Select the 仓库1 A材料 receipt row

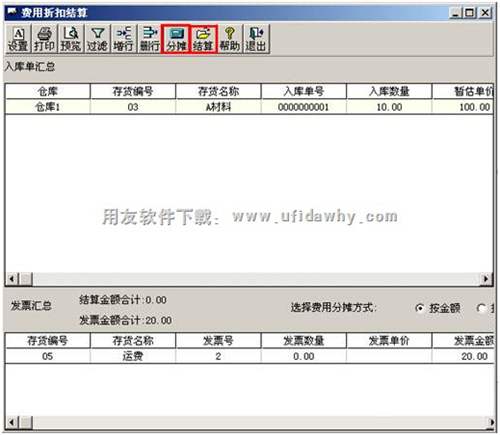[249, 107]
